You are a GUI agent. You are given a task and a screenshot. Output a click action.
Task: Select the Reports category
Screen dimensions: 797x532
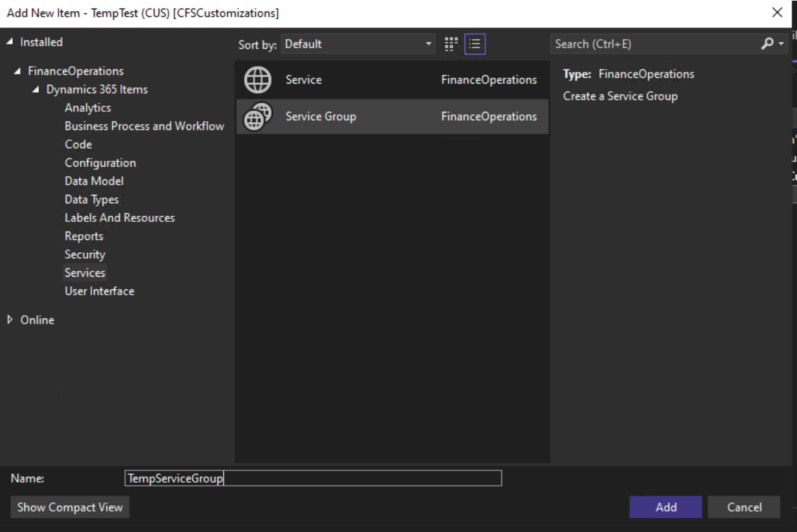(x=84, y=236)
